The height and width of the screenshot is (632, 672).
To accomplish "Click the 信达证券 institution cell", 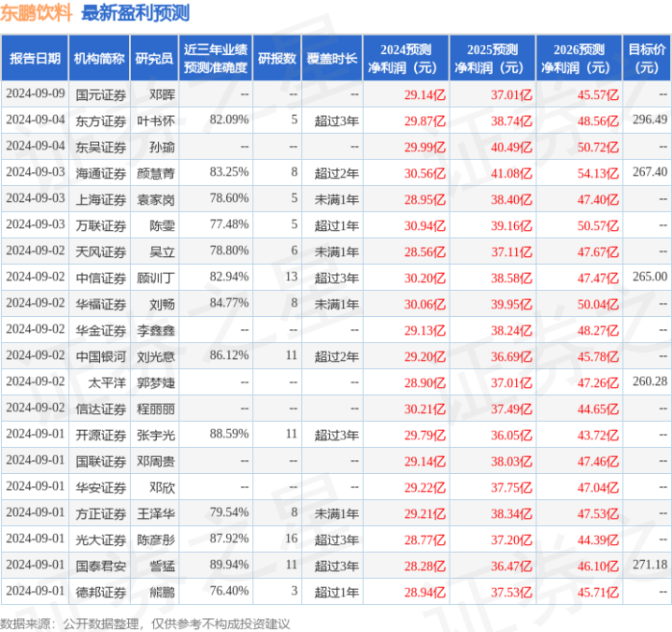I will 101,409.
